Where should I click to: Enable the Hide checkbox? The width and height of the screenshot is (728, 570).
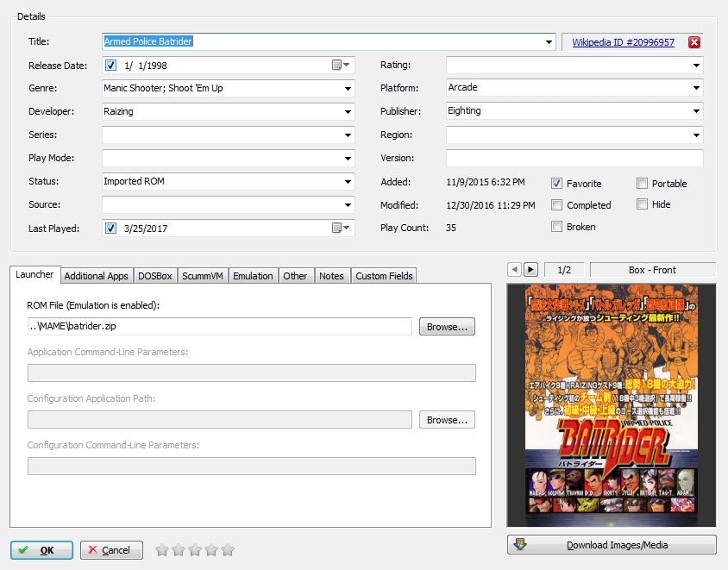[642, 204]
